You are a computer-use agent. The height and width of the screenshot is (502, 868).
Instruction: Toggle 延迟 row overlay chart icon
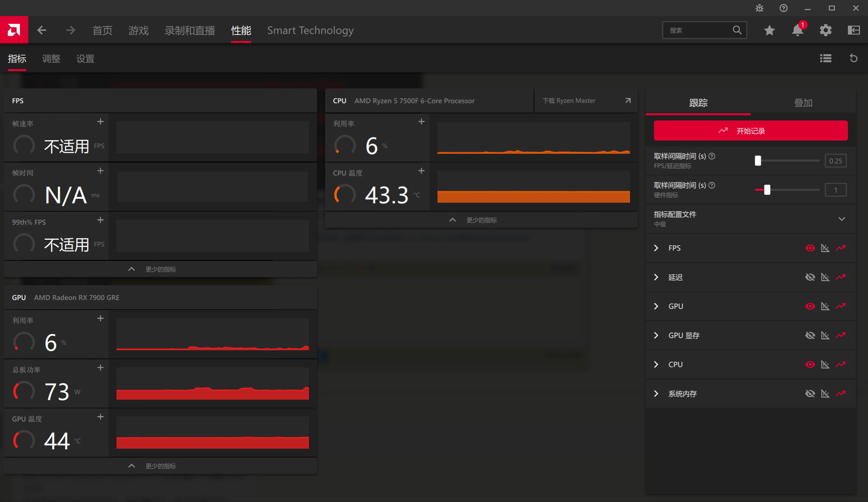tap(825, 277)
